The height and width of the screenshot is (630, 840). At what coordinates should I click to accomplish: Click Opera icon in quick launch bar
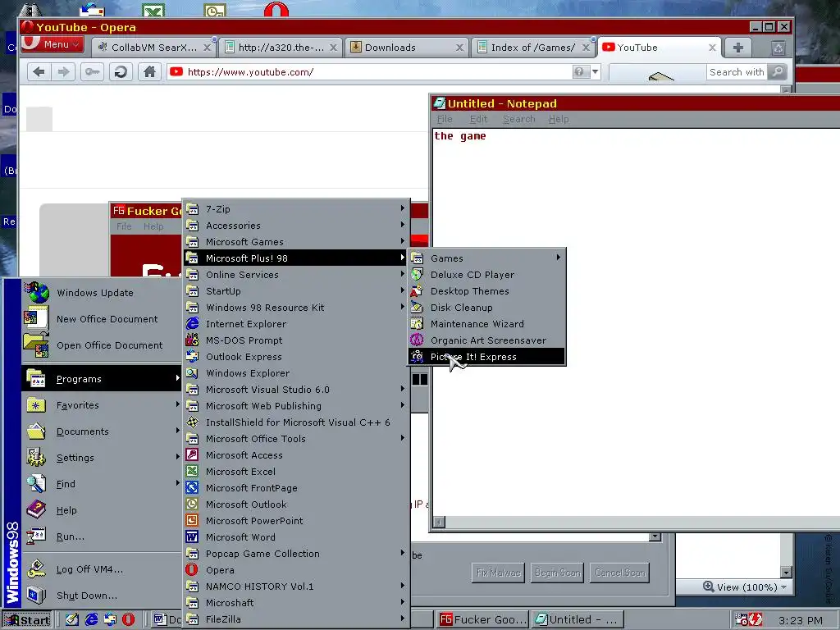[x=128, y=620]
